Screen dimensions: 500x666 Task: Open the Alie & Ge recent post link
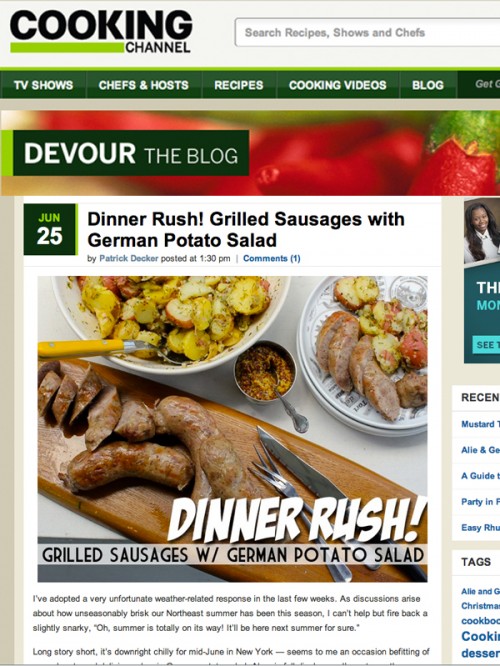click(480, 450)
